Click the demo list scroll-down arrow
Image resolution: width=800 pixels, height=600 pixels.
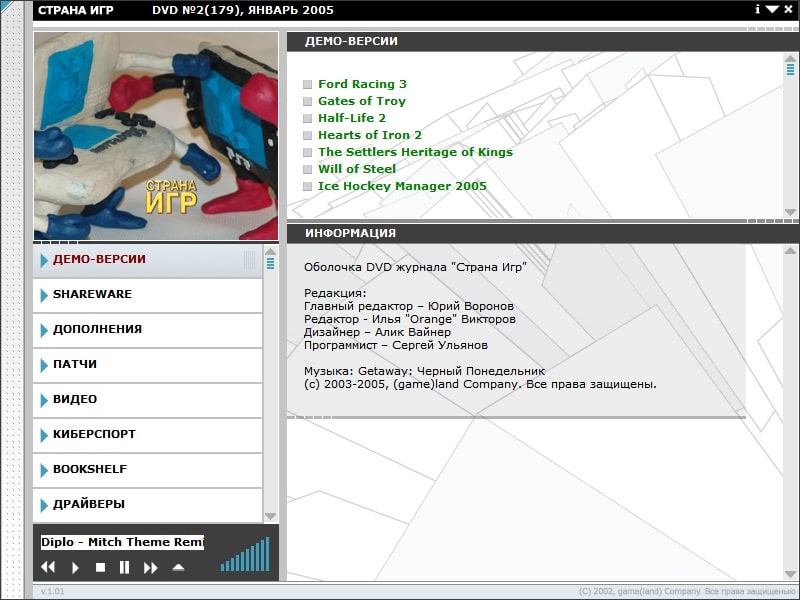tap(790, 212)
